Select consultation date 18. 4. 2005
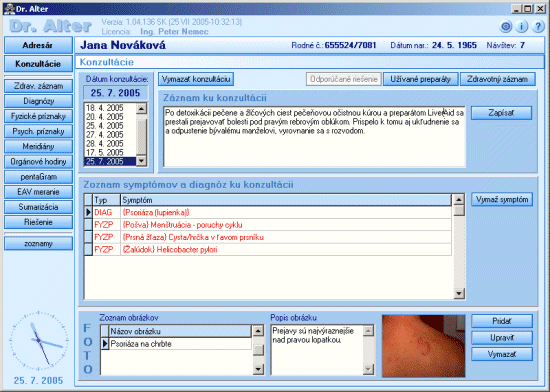The width and height of the screenshot is (550, 392). 110,108
